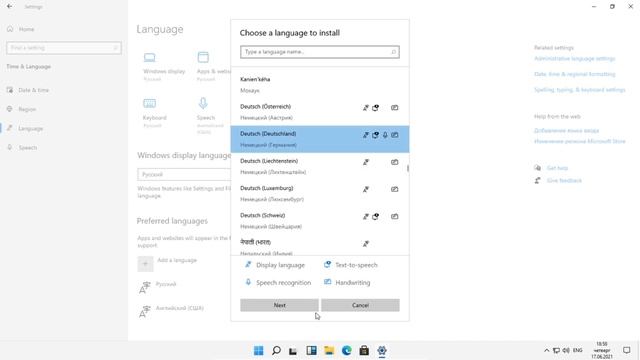The height and width of the screenshot is (360, 640).
Task: Click the handwriting icon for Deutsch (Liechtenstein)
Action: point(394,162)
